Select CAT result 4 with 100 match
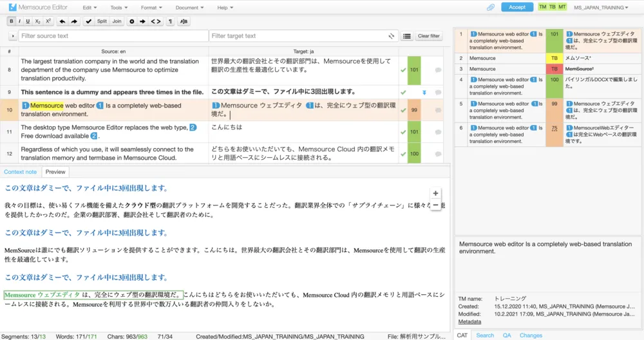The image size is (644, 340). pyautogui.click(x=548, y=86)
